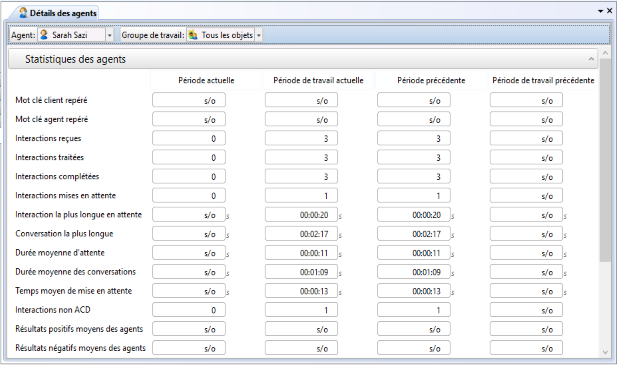Select Interactions complétées Période de travail actuelle value
Image resolution: width=617 pixels, height=365 pixels.
click(301, 177)
